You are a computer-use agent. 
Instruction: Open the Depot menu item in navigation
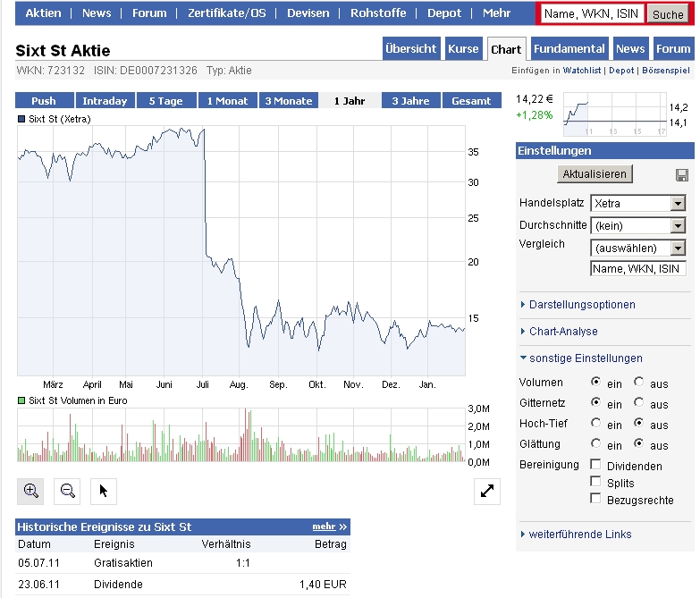point(444,13)
